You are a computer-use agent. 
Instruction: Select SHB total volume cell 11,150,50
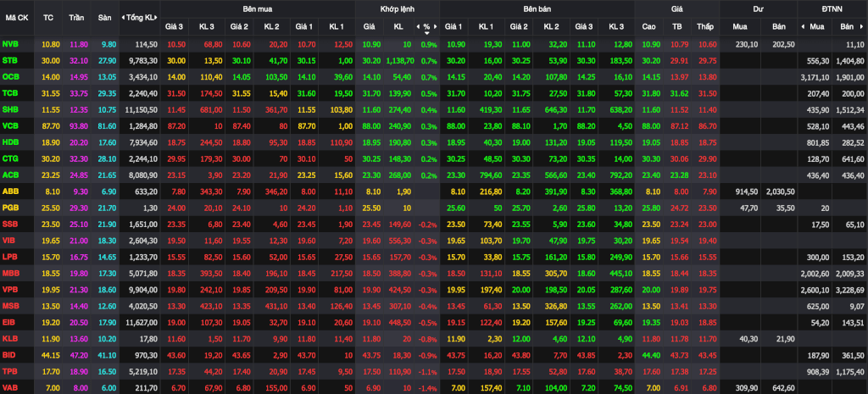coord(142,110)
